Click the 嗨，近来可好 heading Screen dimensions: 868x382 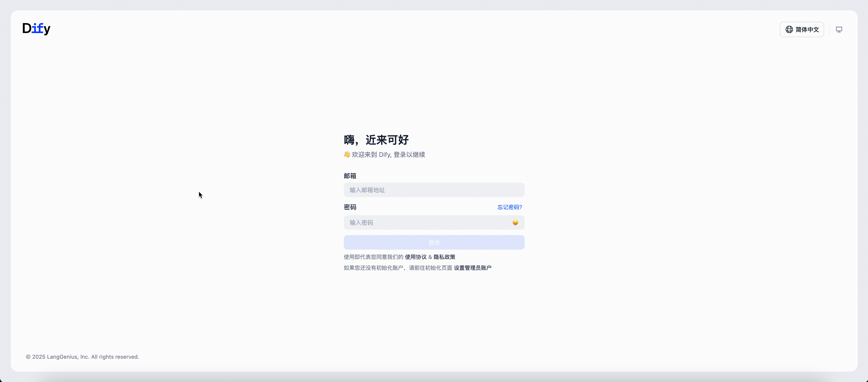tap(376, 140)
